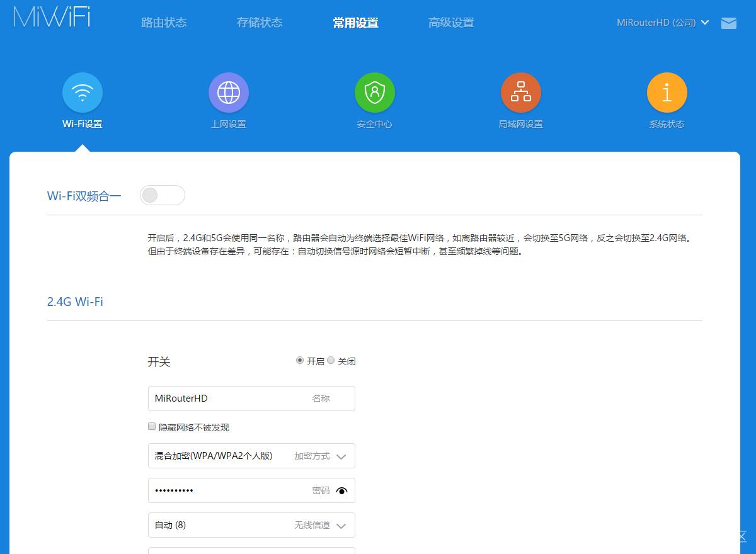756x554 pixels.
Task: Click the MiWiFi logo
Action: coord(52,16)
